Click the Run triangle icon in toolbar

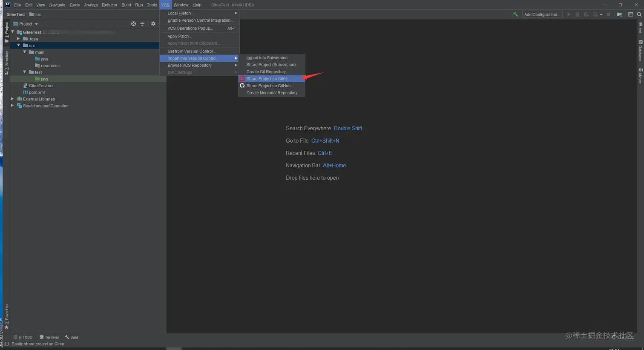click(x=569, y=14)
